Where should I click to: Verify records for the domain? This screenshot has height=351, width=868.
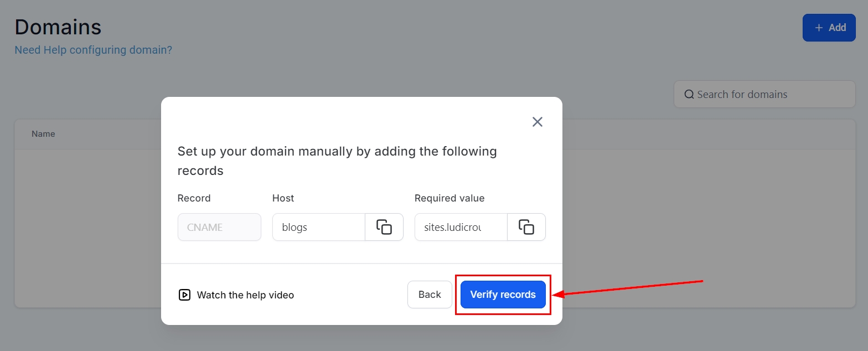(503, 295)
